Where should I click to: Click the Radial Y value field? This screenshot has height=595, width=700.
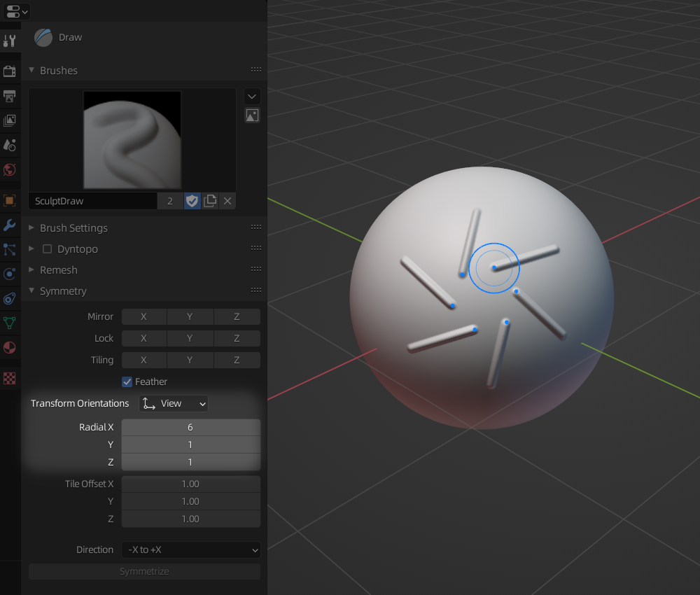tap(190, 444)
